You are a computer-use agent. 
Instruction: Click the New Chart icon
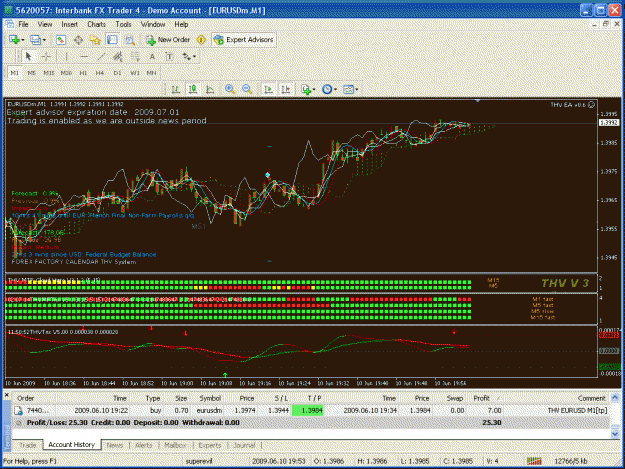(x=15, y=40)
